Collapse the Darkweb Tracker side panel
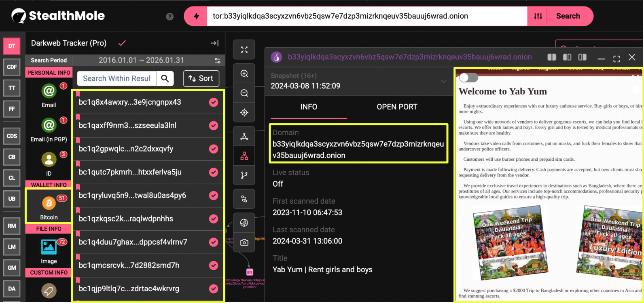Viewport: 644px width, 303px height. [215, 43]
